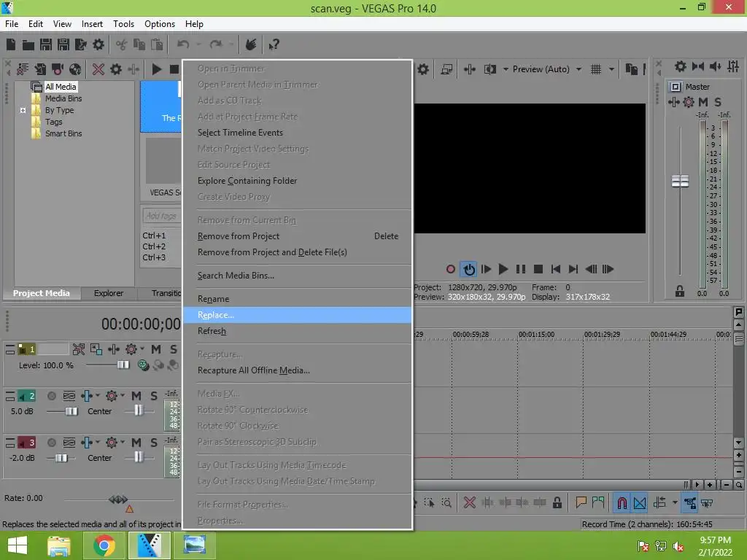Click the Open project folder icon
747x560 pixels.
pyautogui.click(x=28, y=44)
